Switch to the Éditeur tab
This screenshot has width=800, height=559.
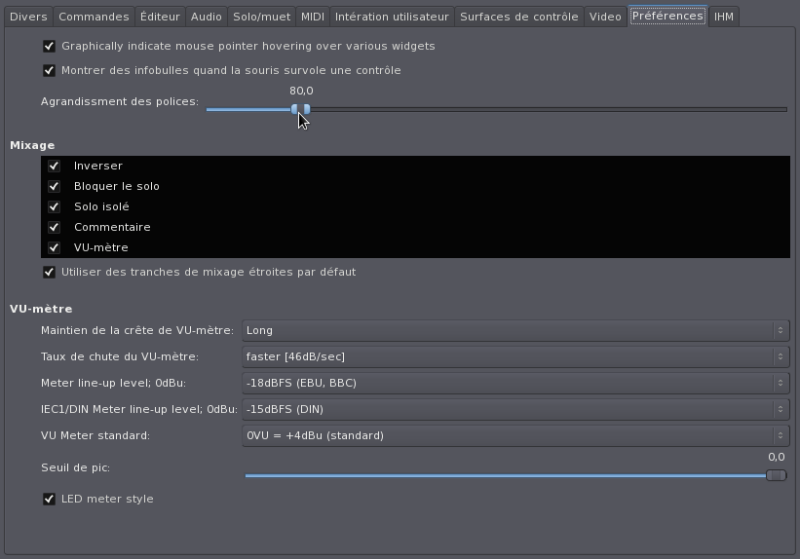tap(160, 17)
